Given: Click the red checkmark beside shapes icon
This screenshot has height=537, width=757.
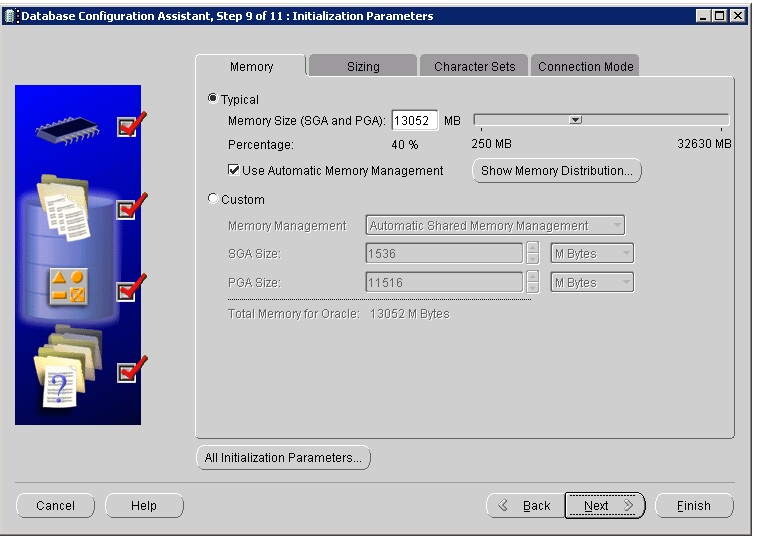Looking at the screenshot, I should (130, 290).
